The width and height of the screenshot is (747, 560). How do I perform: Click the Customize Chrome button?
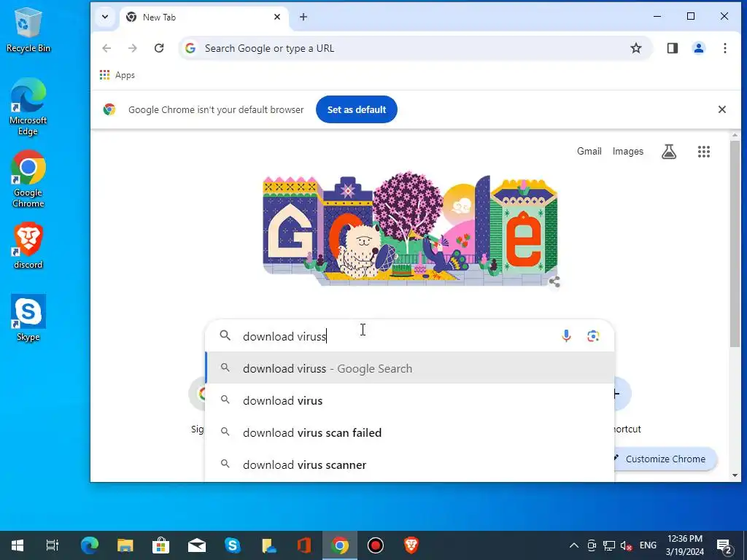665,459
